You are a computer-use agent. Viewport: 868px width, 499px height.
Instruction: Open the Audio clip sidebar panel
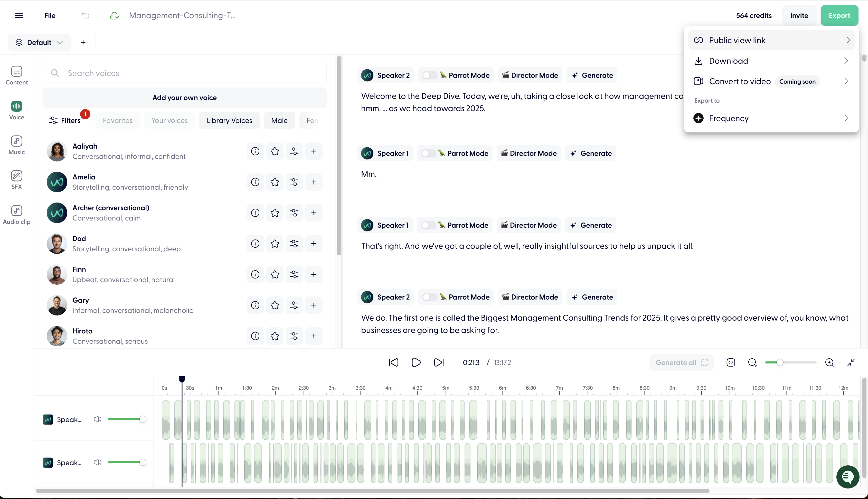pos(16,215)
